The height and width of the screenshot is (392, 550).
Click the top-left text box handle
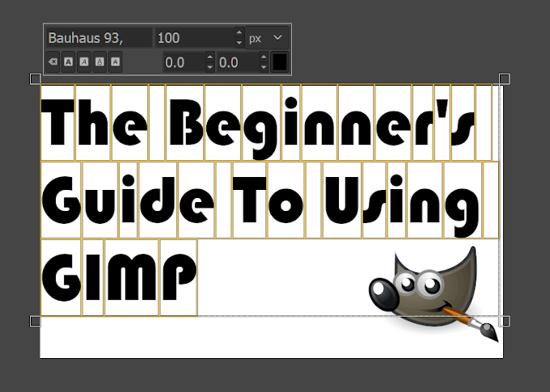click(35, 78)
